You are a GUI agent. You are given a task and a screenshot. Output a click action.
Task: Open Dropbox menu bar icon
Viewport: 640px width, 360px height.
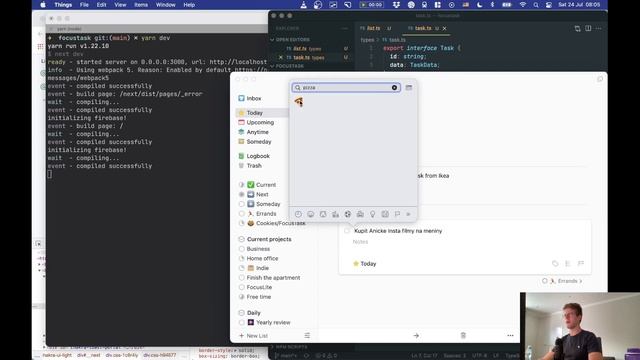click(x=396, y=5)
